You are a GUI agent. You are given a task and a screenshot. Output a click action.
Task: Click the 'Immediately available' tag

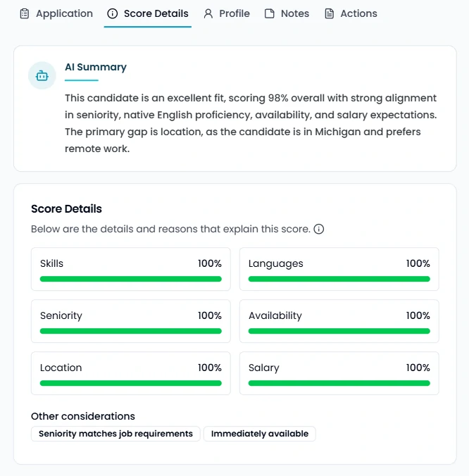click(260, 434)
